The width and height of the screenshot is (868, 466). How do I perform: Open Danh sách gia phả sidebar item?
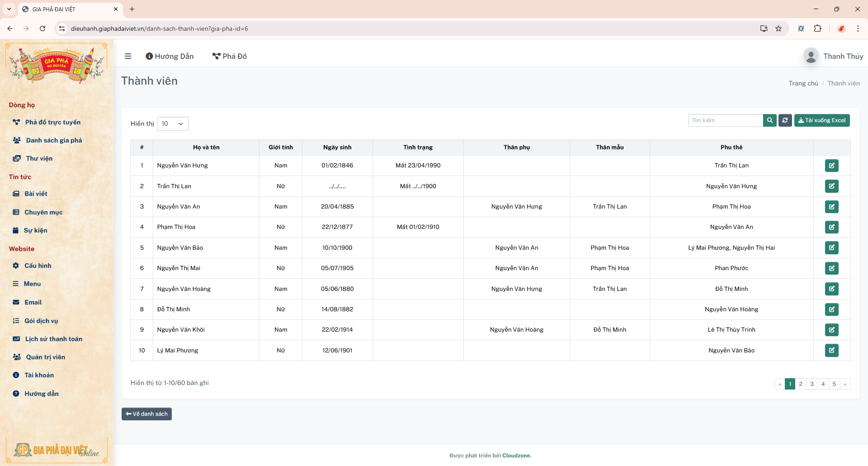[54, 140]
